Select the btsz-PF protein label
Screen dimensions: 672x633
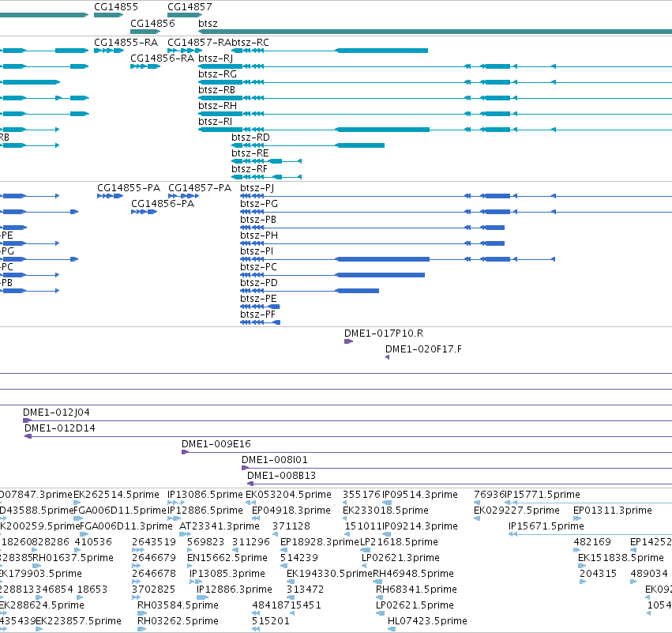coord(257,315)
